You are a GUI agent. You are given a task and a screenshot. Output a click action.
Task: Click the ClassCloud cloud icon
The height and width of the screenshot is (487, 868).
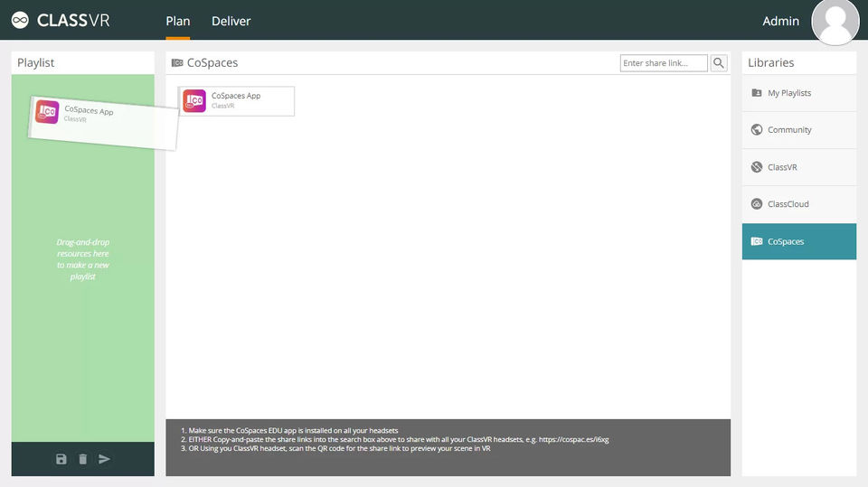point(756,203)
